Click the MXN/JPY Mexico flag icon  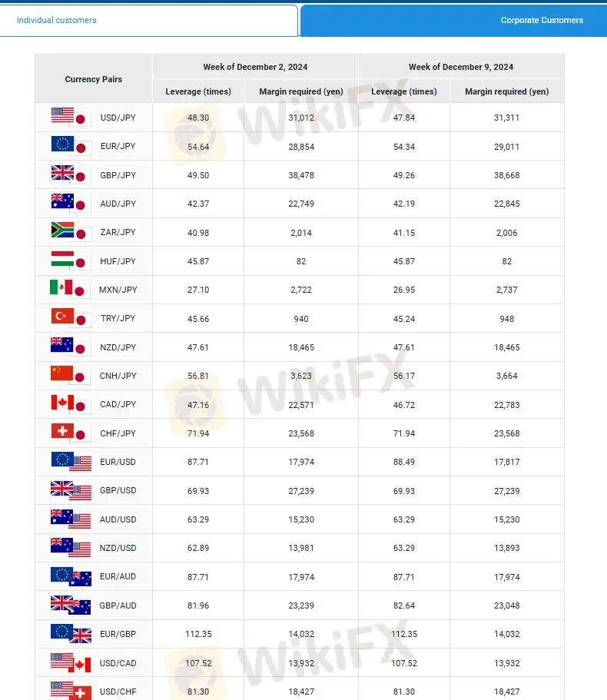pos(61,287)
